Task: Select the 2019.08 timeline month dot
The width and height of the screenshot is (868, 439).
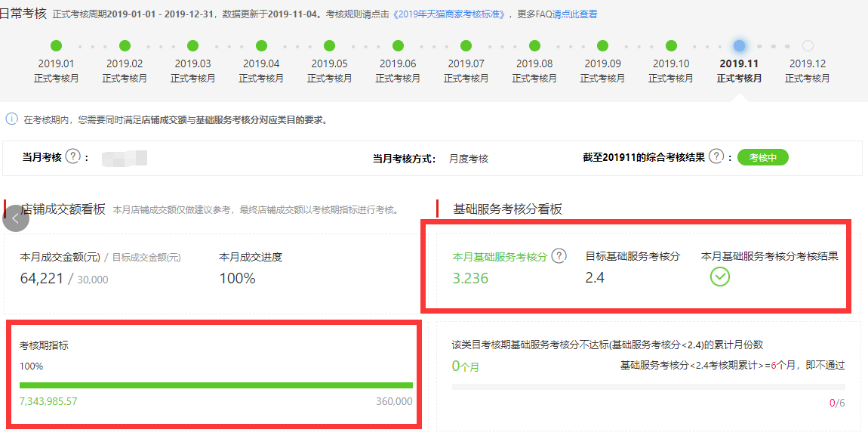Action: click(534, 46)
